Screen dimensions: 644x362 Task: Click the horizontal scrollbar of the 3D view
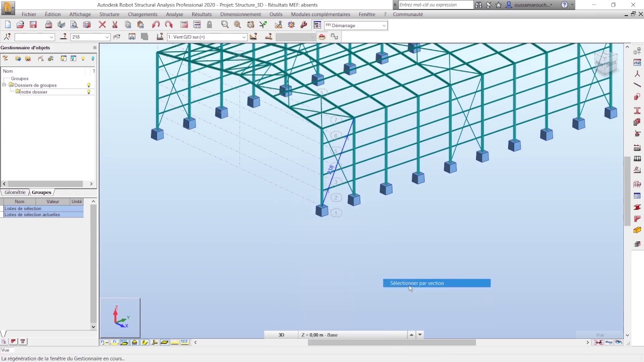(391, 342)
